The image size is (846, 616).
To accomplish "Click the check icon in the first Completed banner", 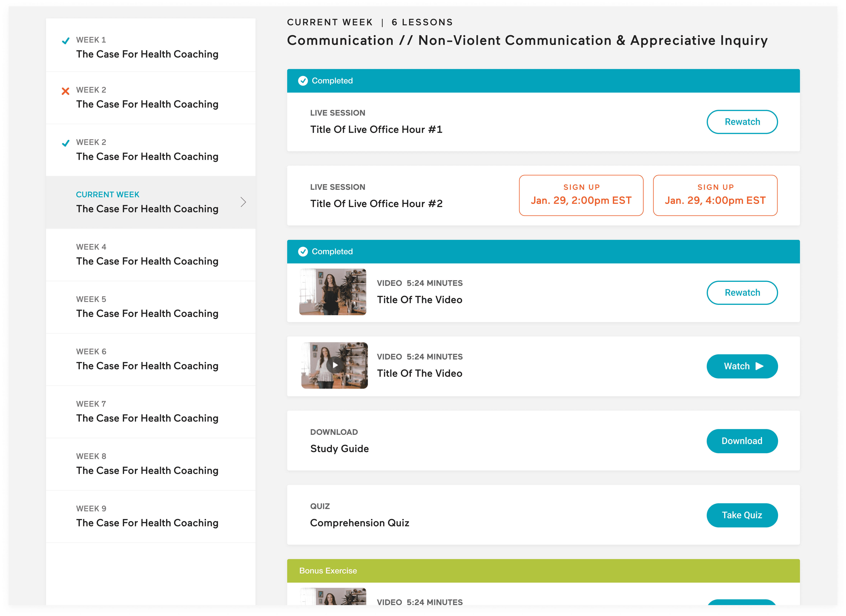I will [303, 81].
